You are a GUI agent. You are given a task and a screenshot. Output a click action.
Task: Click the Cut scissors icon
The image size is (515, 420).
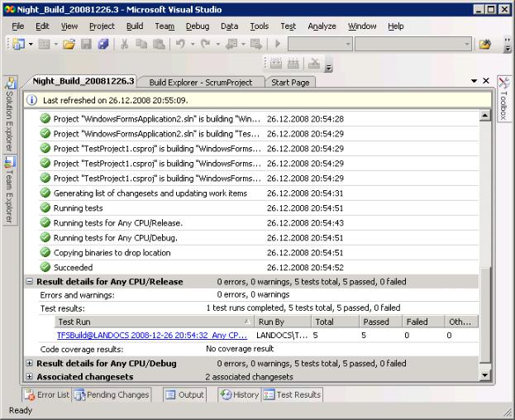coord(125,44)
